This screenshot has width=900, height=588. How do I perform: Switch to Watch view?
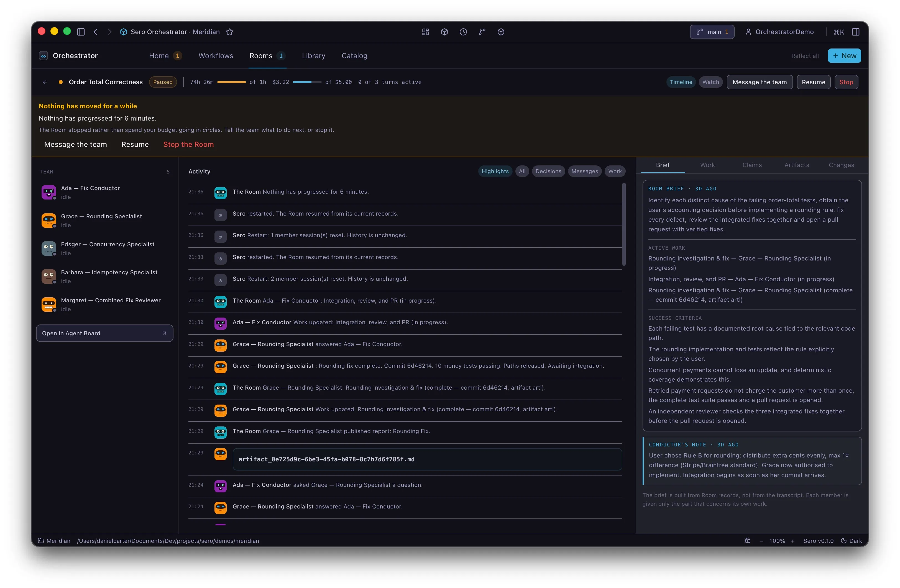pos(710,82)
